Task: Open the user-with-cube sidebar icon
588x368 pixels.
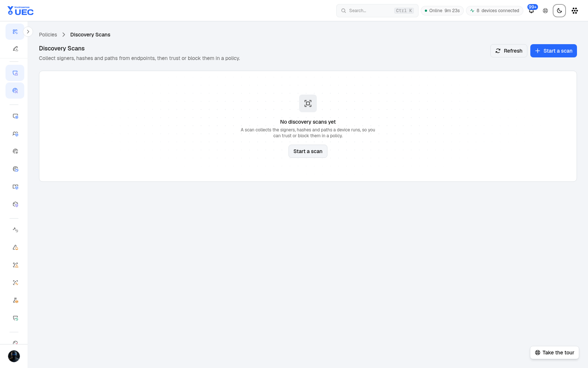Action: 15,134
